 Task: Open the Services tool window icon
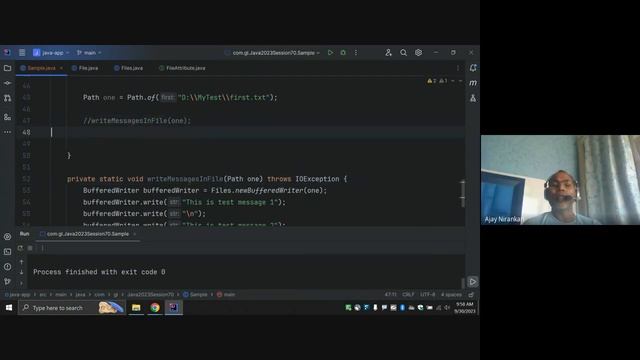pyautogui.click(x=7, y=237)
